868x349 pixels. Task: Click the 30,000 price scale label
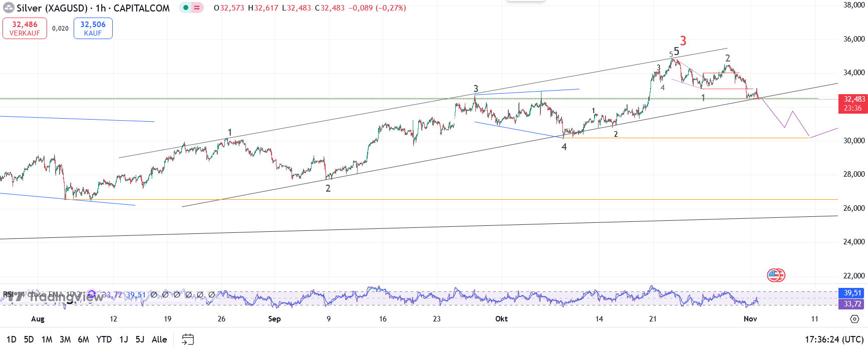[854, 141]
